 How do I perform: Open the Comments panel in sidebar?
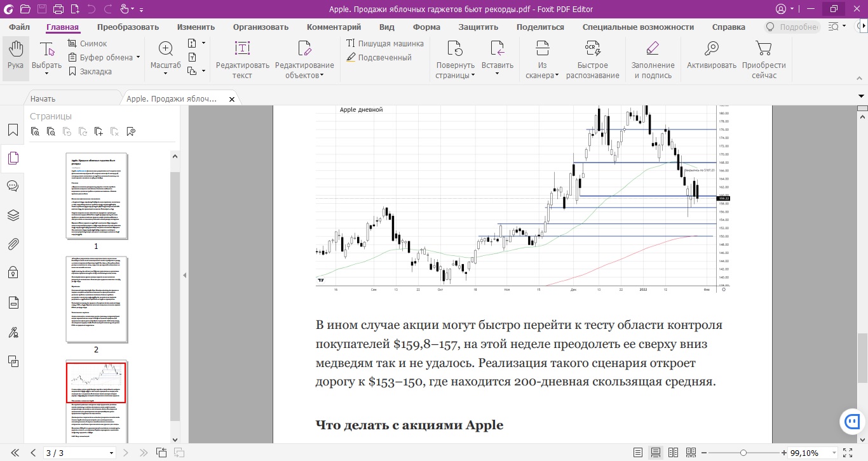click(x=13, y=186)
